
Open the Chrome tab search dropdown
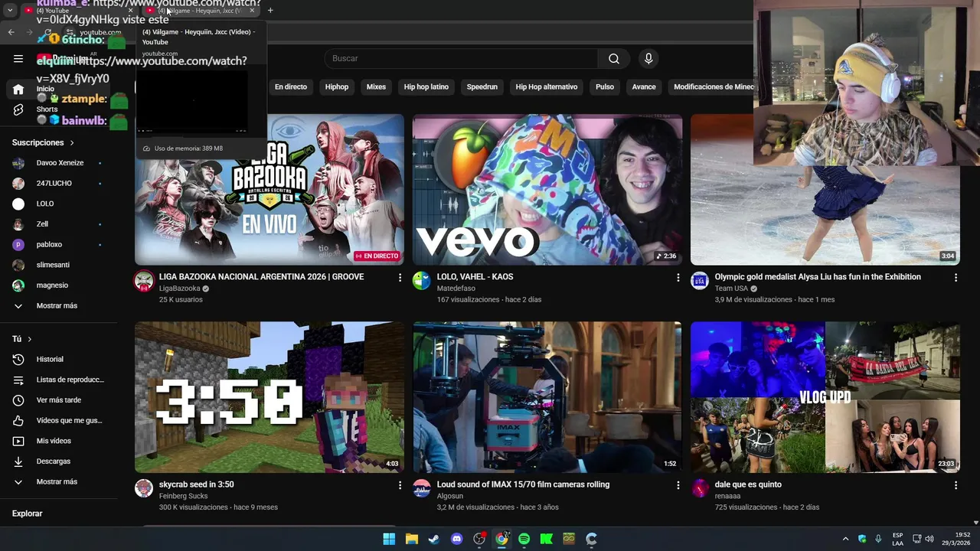10,10
